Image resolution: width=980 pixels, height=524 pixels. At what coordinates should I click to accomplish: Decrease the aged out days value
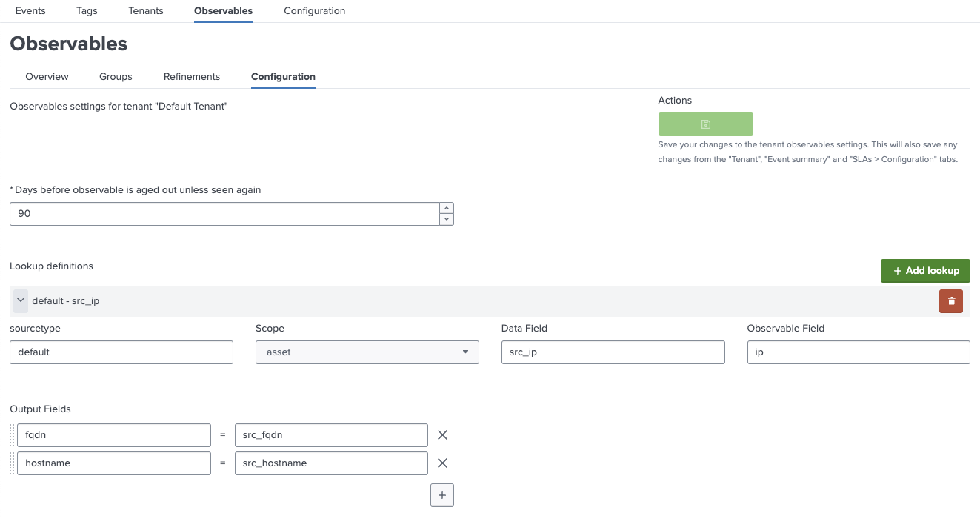pos(446,219)
